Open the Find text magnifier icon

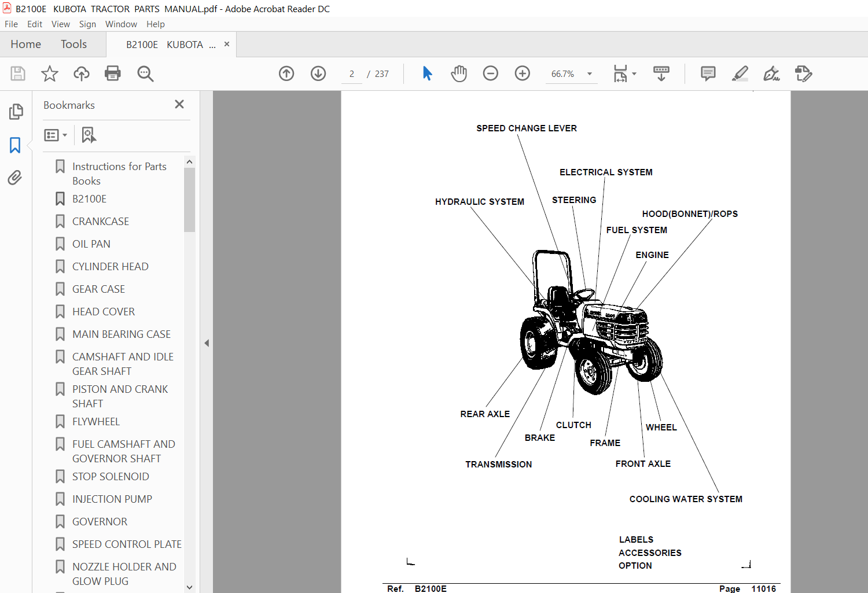145,73
